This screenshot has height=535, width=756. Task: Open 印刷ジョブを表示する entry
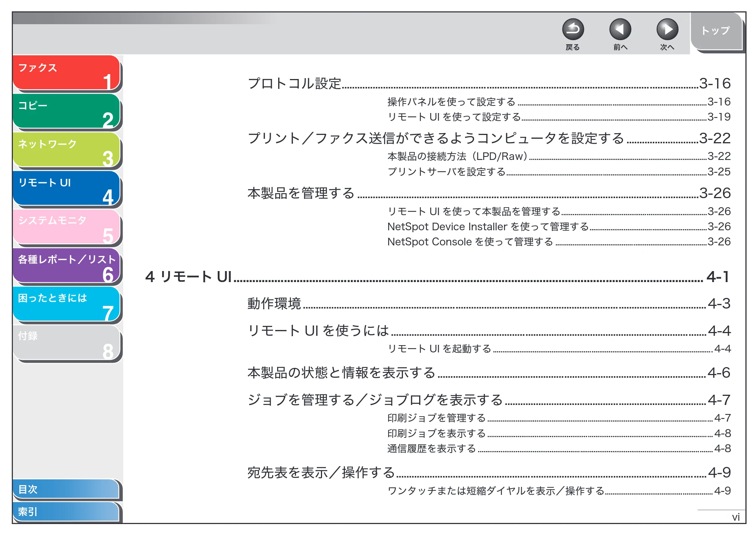(559, 433)
